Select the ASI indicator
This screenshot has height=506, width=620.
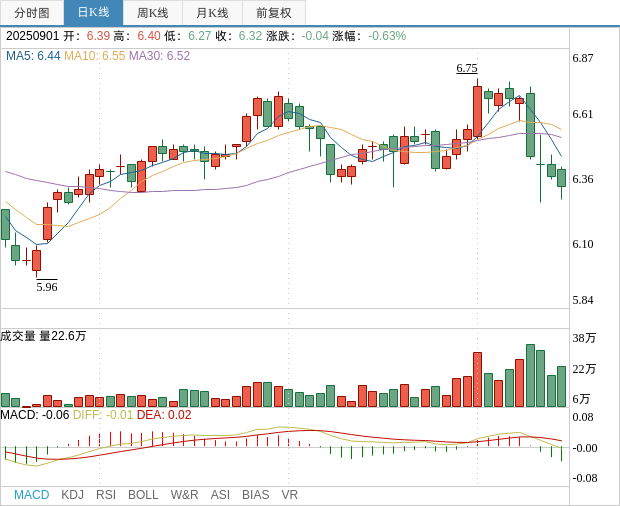point(220,495)
